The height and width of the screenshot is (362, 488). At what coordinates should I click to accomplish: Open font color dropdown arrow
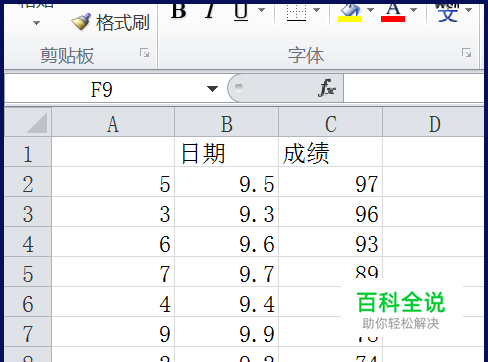[x=414, y=10]
